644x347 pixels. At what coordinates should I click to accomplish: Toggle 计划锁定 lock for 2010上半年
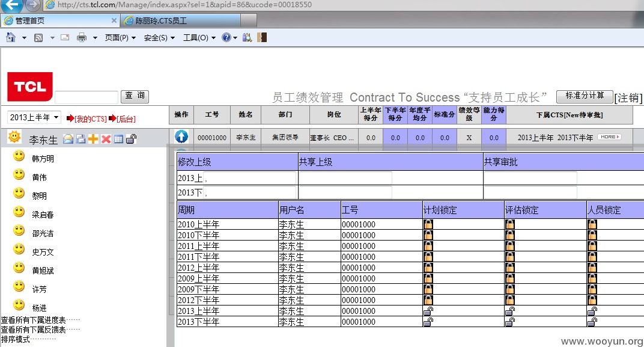(x=428, y=224)
